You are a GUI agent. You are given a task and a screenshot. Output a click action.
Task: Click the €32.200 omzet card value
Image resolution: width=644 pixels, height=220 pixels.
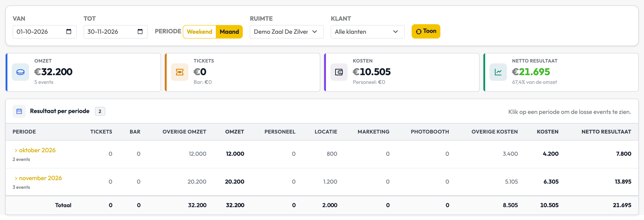coord(53,72)
